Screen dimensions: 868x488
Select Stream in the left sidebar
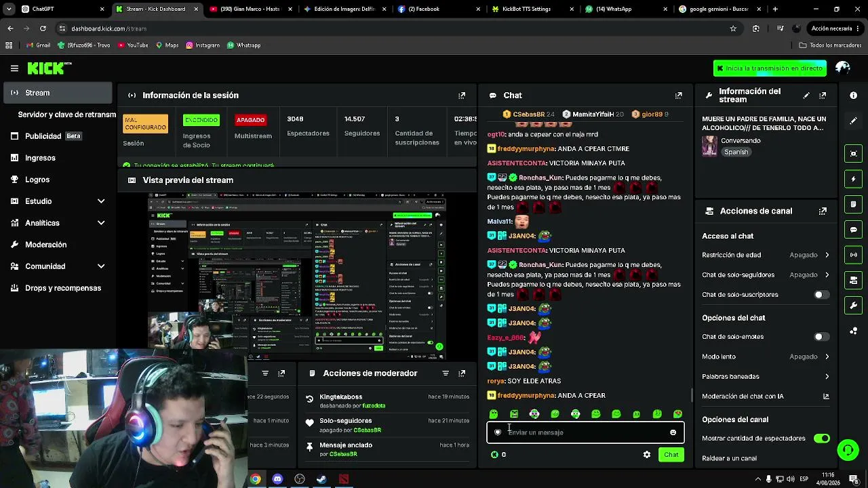[58, 93]
